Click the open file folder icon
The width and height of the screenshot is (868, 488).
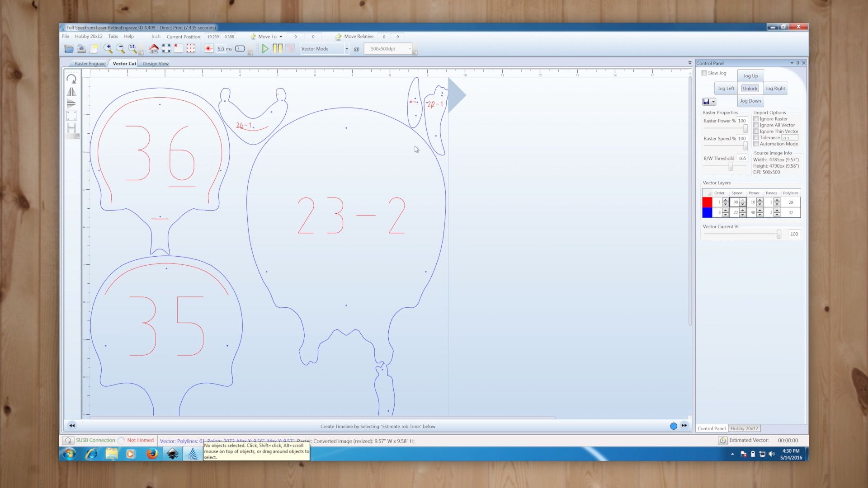point(69,48)
